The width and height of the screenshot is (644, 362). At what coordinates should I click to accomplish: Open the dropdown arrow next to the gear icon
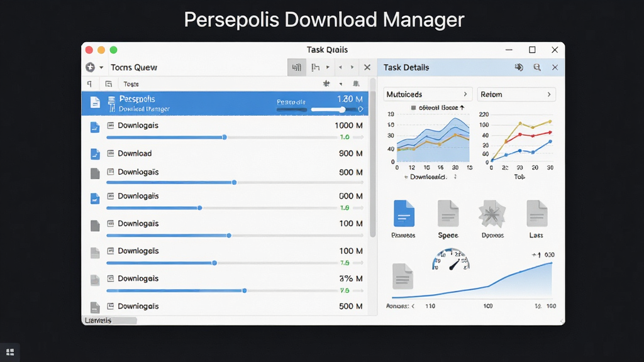[x=340, y=84]
